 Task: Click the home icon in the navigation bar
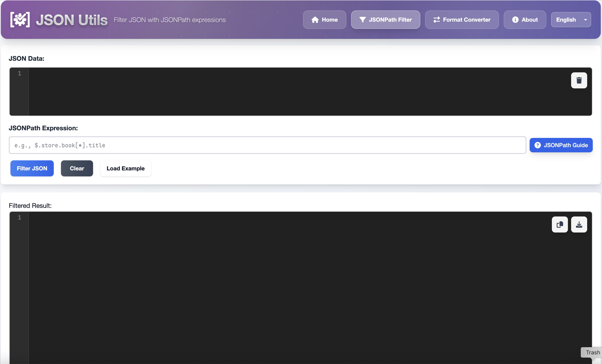(315, 19)
